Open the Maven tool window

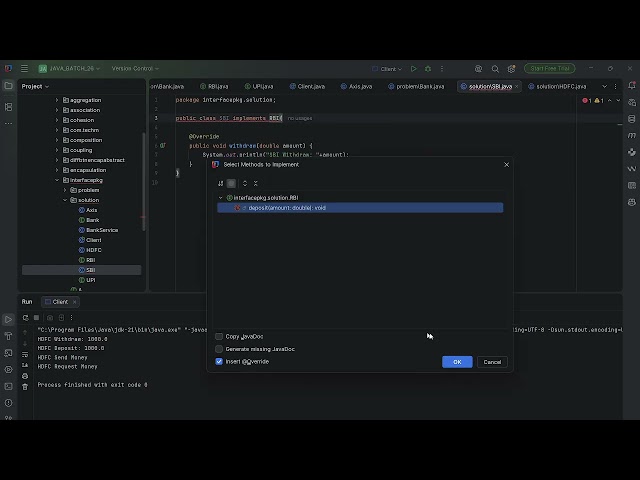pyautogui.click(x=632, y=136)
